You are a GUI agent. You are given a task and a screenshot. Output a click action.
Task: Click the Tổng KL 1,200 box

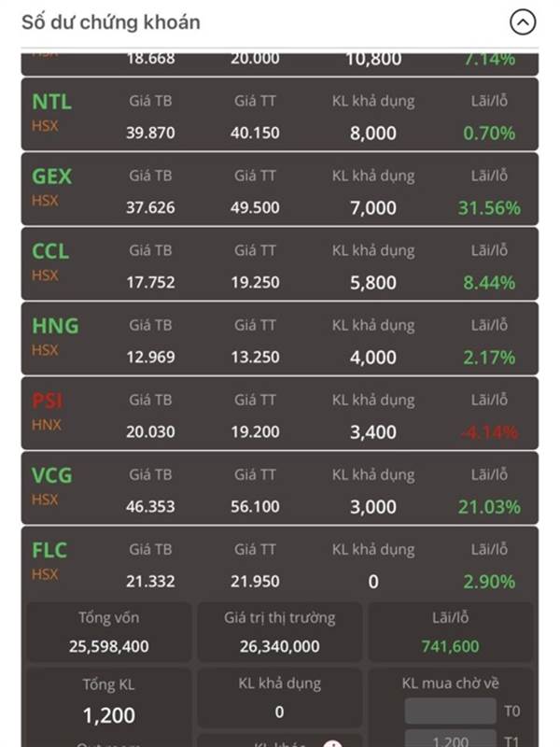coord(109,701)
